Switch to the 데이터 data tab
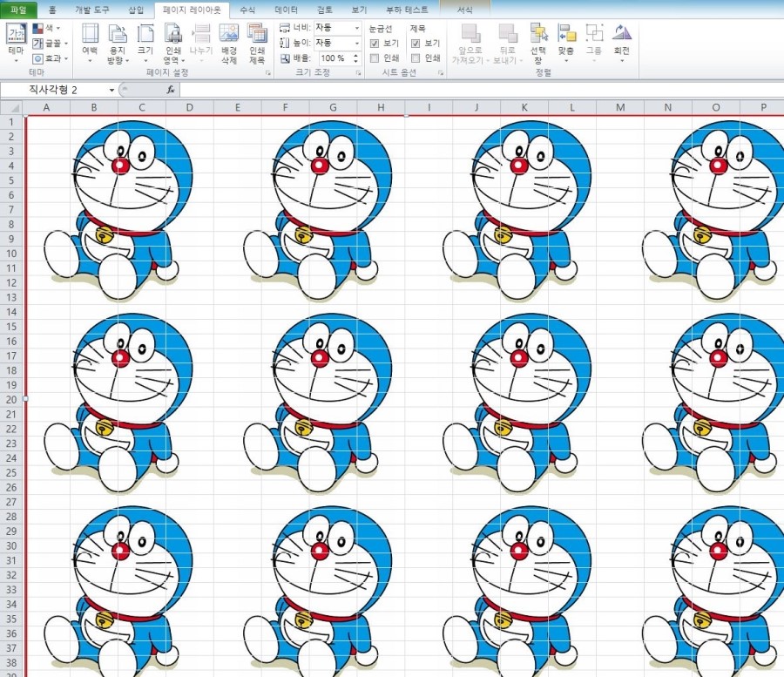The image size is (784, 677). click(287, 10)
